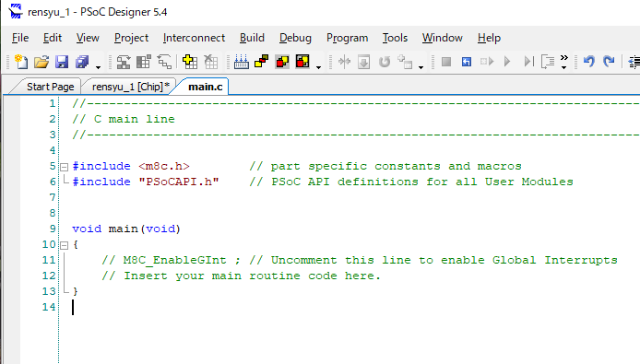
Task: Click the run-to-cursor icon with bar
Action: click(528, 62)
